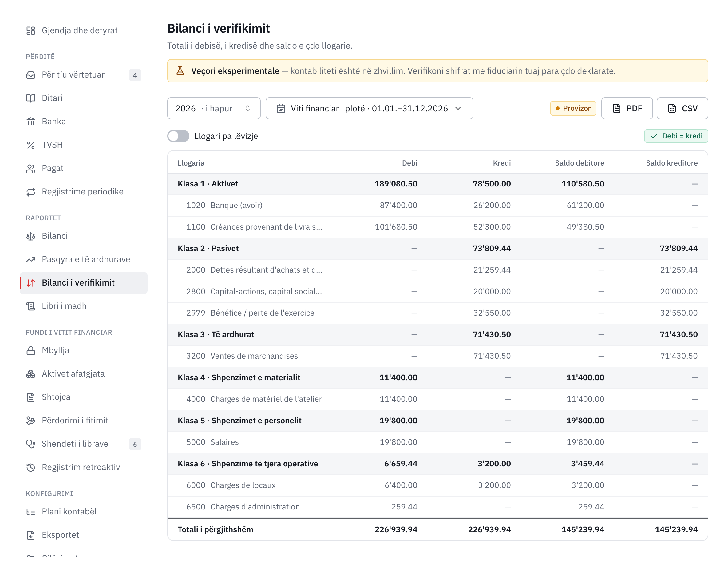Click 6000 Charges de locaux account
The image size is (728, 587).
tap(438, 485)
